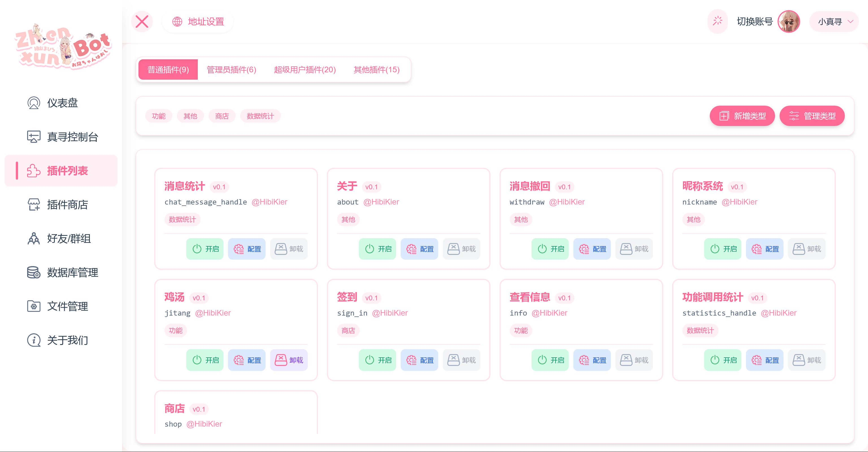Open 真寻控制台 console in sidebar
This screenshot has height=452, width=868.
click(x=72, y=137)
